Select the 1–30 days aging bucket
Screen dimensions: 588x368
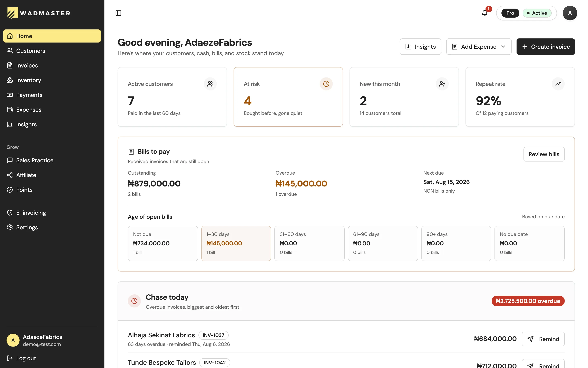click(x=236, y=243)
